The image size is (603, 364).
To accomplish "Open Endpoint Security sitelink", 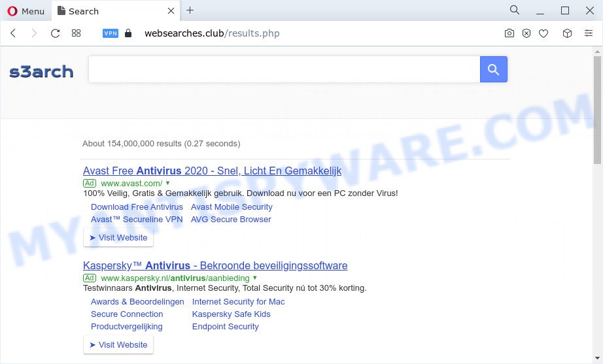I will [226, 326].
